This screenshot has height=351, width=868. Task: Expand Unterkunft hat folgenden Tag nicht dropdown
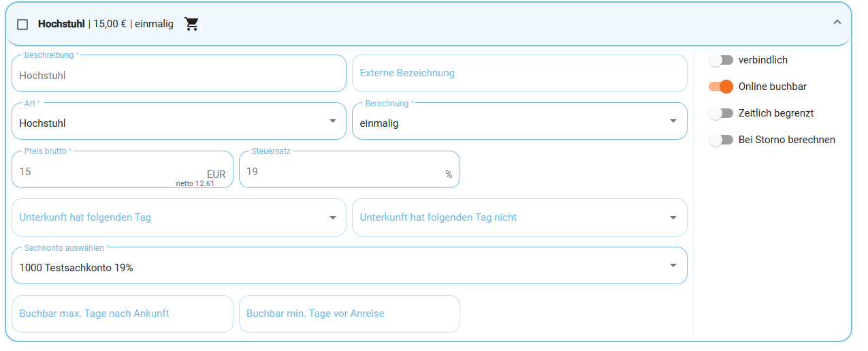(519, 217)
